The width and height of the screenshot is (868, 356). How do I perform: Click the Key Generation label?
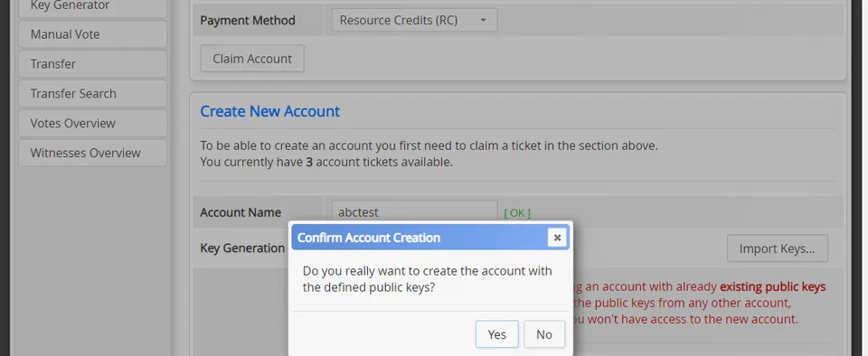[242, 248]
